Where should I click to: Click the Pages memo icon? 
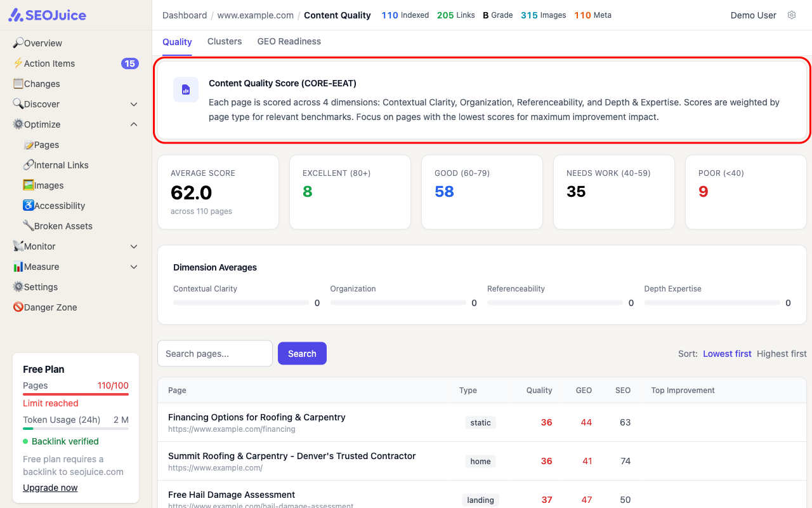[29, 145]
